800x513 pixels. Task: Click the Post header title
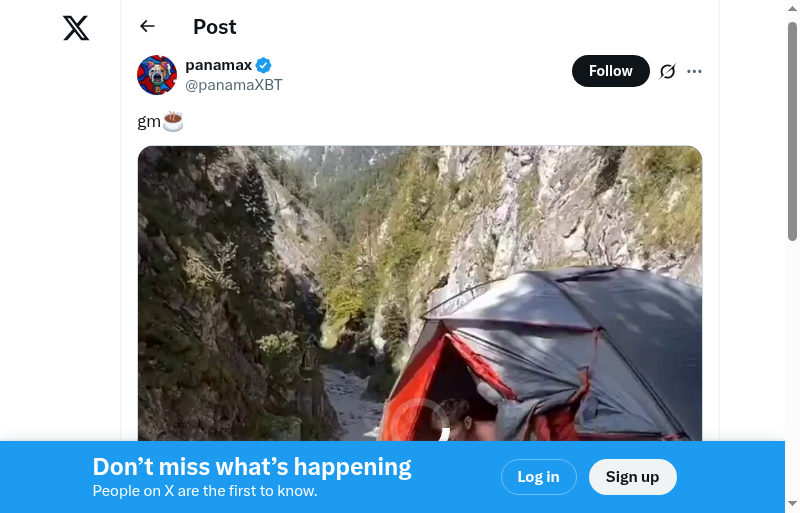click(215, 27)
